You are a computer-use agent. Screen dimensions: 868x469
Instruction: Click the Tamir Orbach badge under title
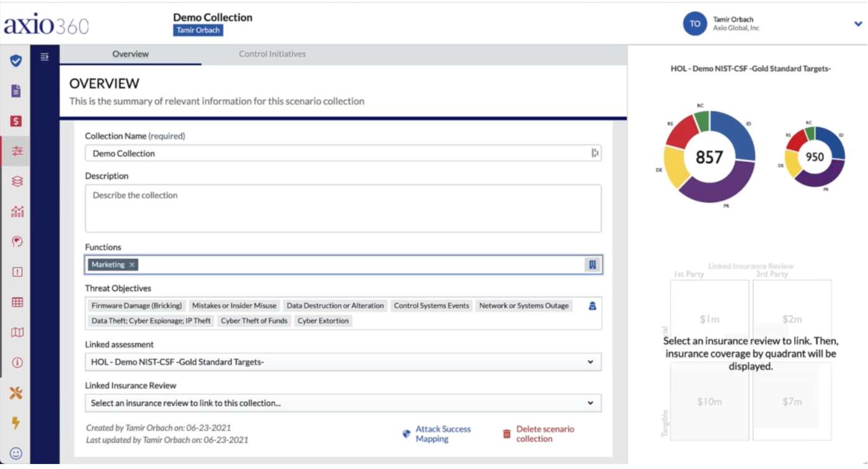198,30
